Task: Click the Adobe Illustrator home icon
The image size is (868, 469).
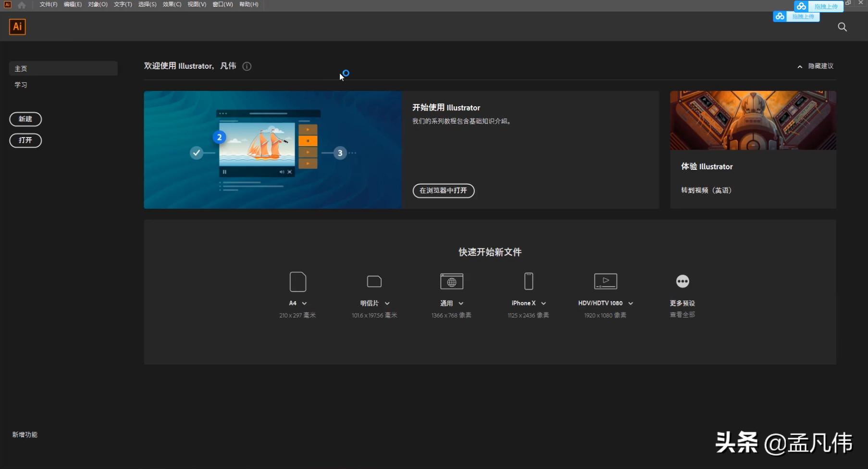Action: pos(22,4)
